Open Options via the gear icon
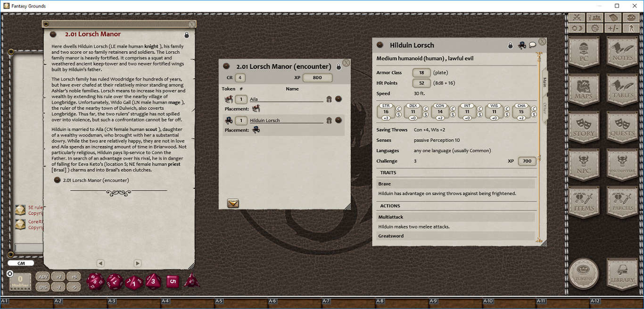 (594, 28)
